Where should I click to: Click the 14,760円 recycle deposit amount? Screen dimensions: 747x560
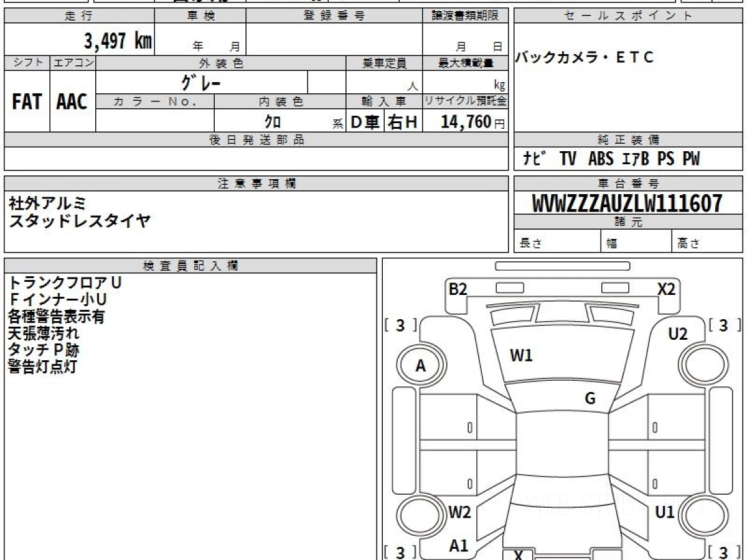[x=473, y=123]
